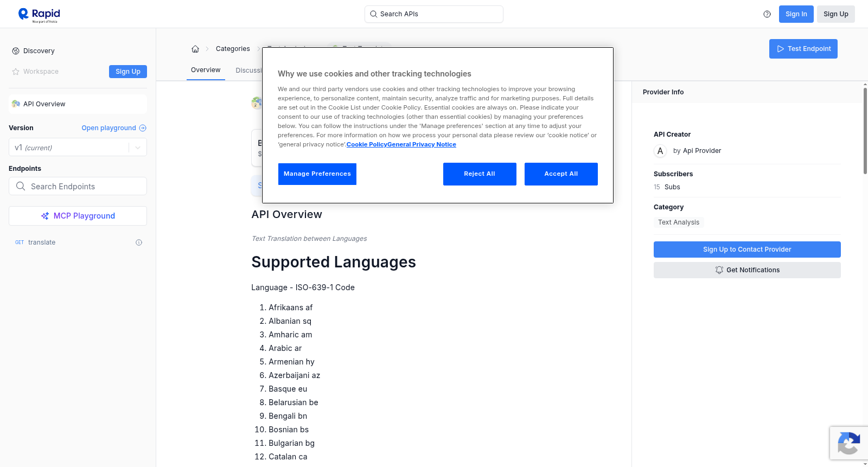Click the Sign In button
The image size is (868, 467).
click(x=796, y=14)
